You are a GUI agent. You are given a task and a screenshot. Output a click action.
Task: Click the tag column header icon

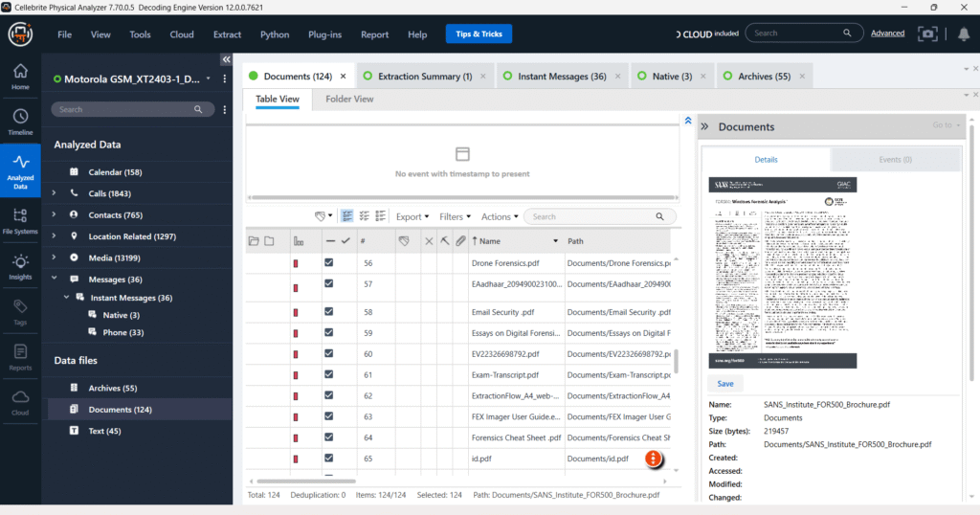404,241
